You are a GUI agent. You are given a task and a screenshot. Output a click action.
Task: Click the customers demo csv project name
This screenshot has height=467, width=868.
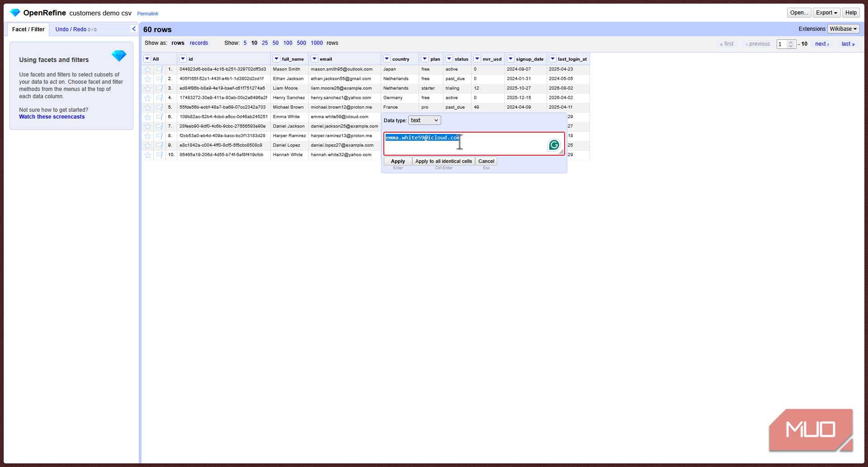[100, 13]
